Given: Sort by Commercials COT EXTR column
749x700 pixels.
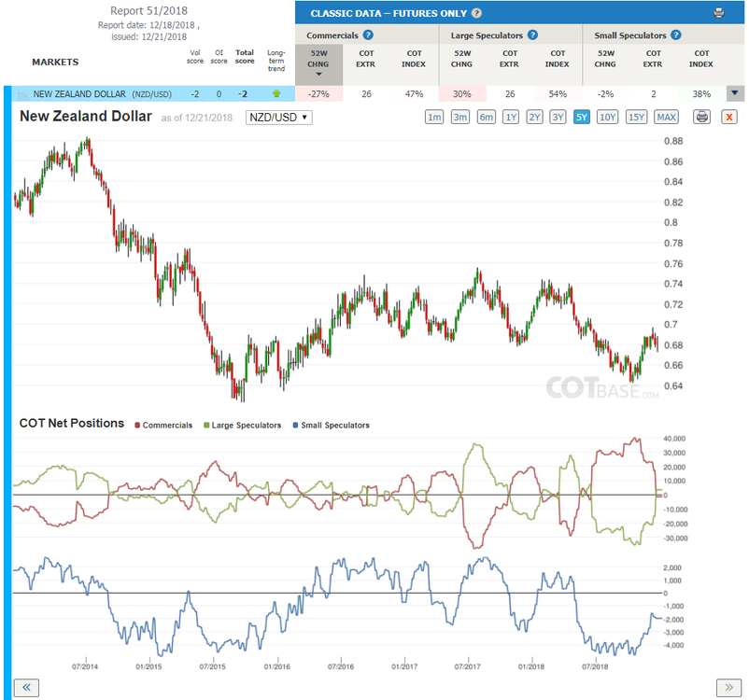Looking at the screenshot, I should point(366,59).
